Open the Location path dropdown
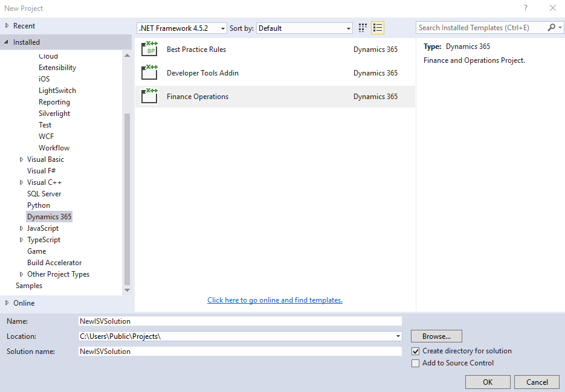The width and height of the screenshot is (565, 392). click(x=397, y=336)
